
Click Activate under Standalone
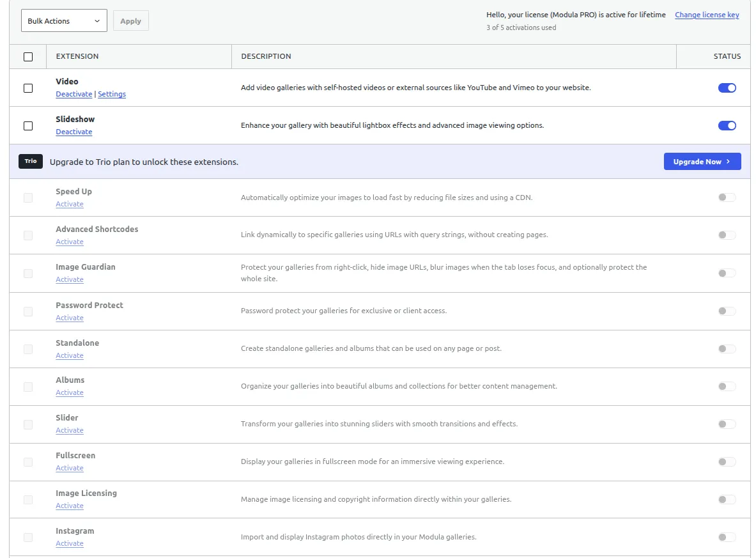(70, 355)
